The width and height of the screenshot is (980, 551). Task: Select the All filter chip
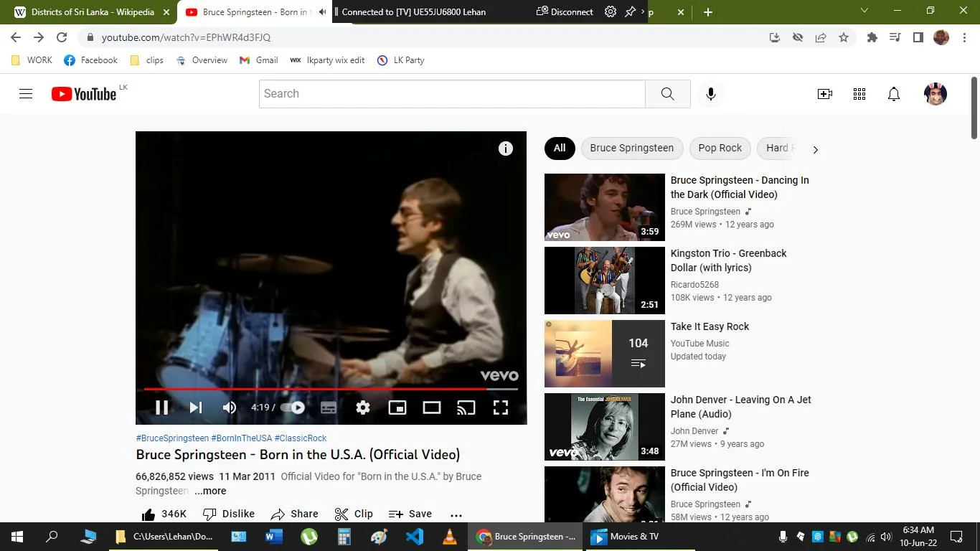(560, 149)
